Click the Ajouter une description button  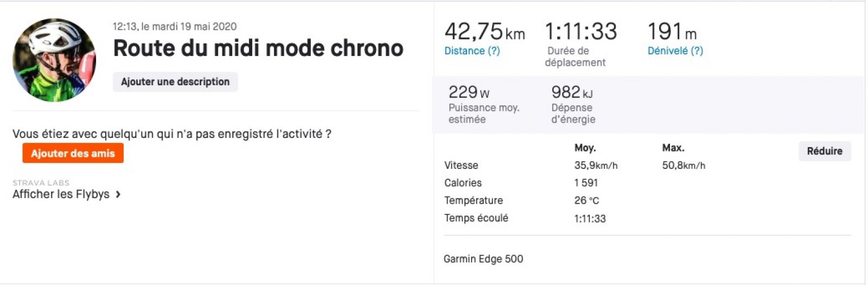(x=175, y=82)
